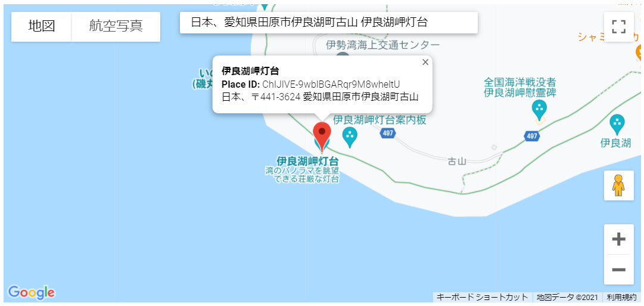Switch to 航空写真 satellite view
The height and width of the screenshot is (306, 644).
(x=116, y=26)
